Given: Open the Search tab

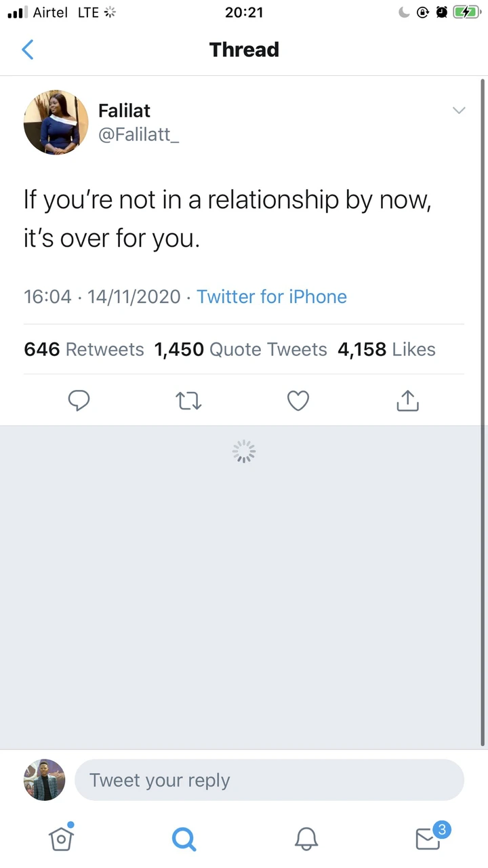Looking at the screenshot, I should coord(184,840).
